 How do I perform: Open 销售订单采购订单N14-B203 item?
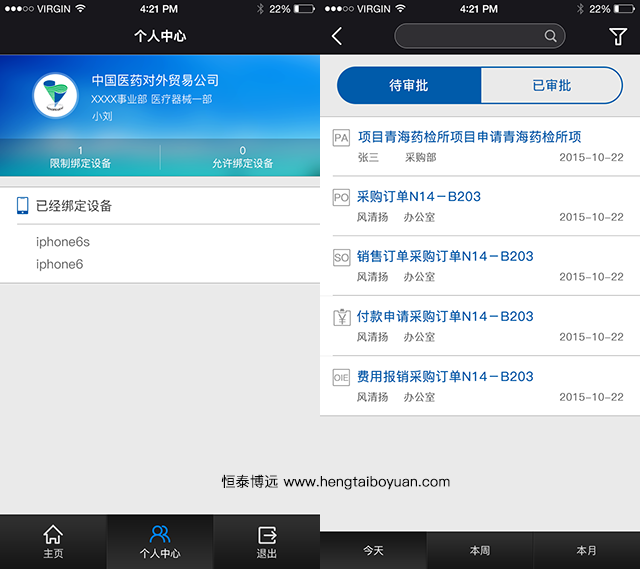(480, 266)
